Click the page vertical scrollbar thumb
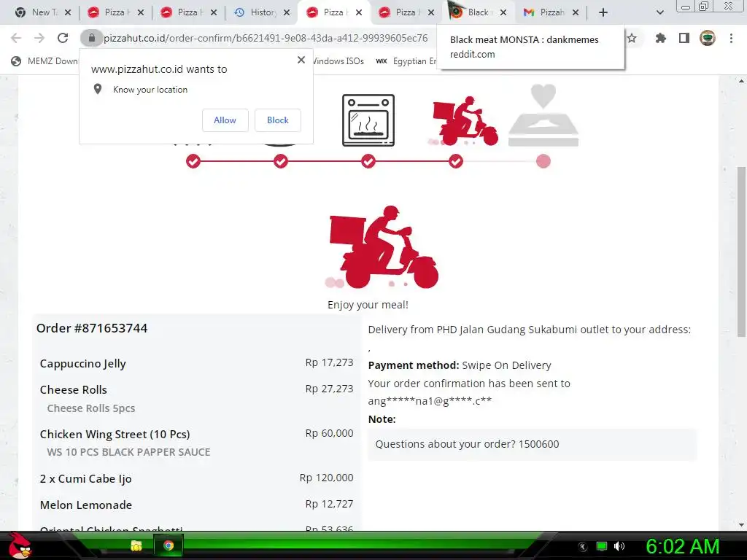747x560 pixels. pos(741,252)
